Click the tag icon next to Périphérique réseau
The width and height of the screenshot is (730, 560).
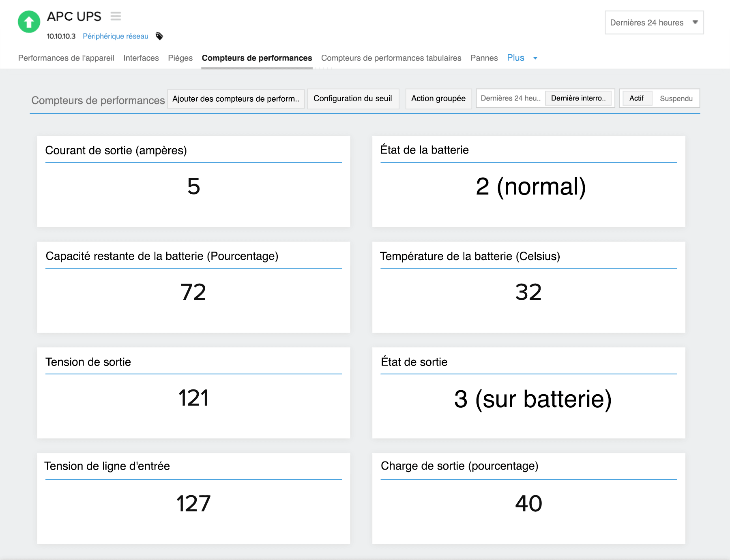click(x=159, y=36)
